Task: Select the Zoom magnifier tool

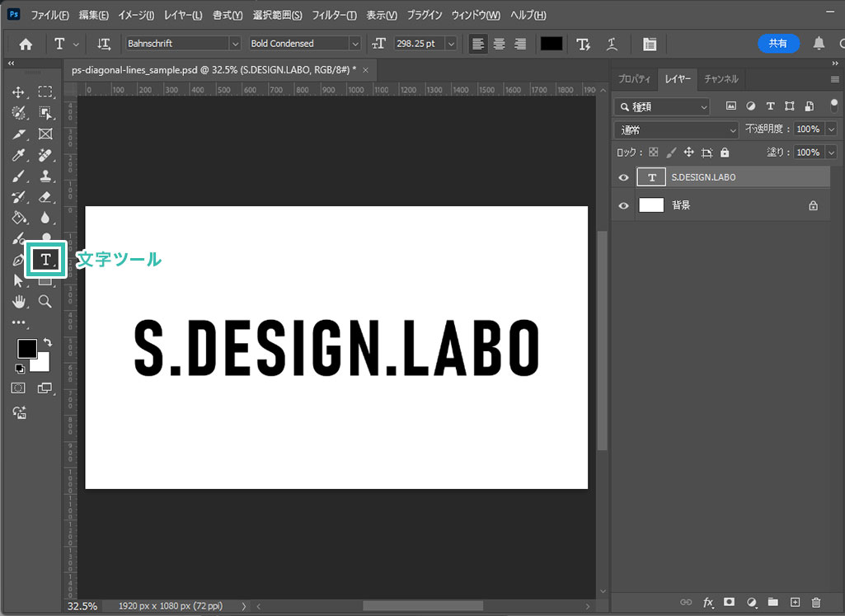Action: point(45,302)
